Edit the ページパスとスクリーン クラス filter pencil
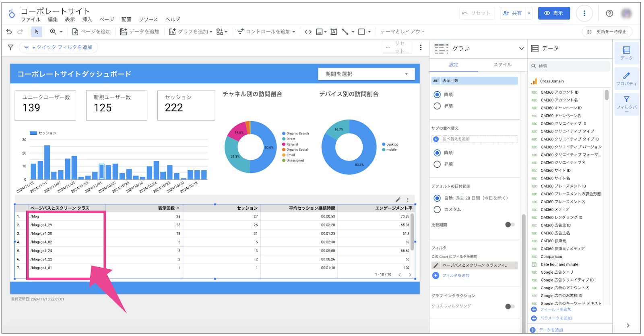The height and width of the screenshot is (336, 644). pyautogui.click(x=436, y=266)
